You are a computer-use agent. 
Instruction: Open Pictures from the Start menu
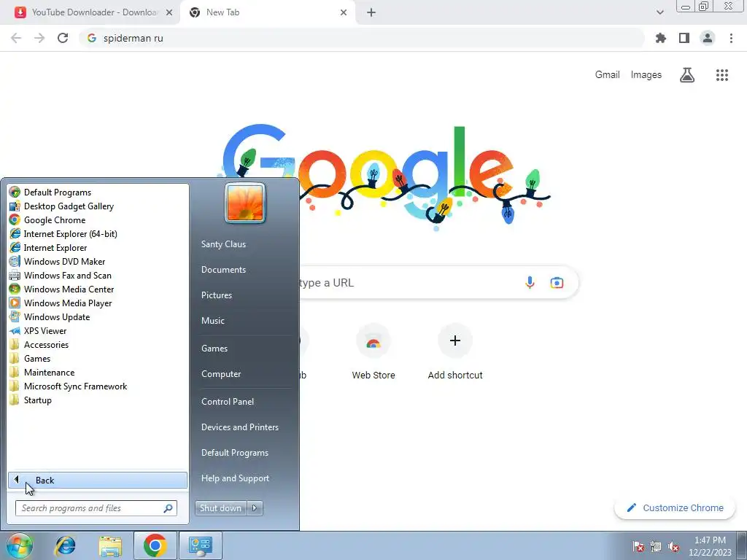click(x=216, y=295)
